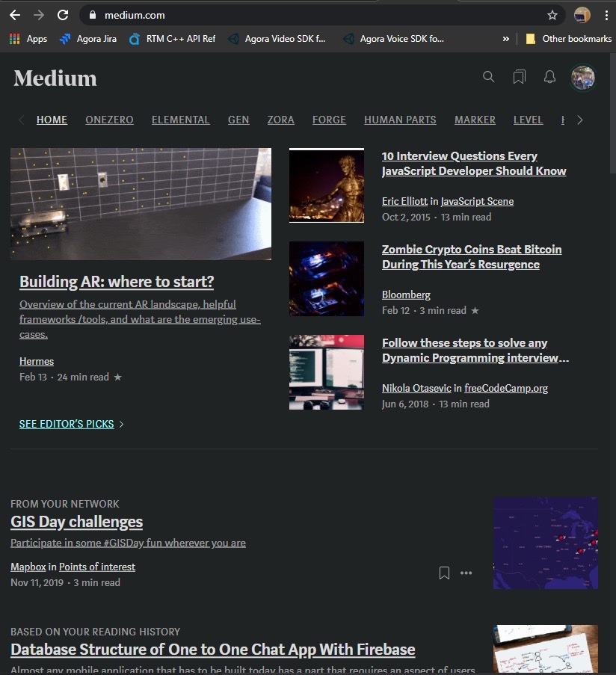Open the Firebase article diagram thumbnail

click(x=546, y=650)
